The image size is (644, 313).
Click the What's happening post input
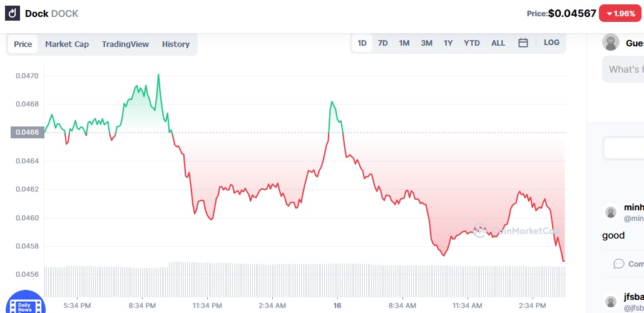coord(623,69)
